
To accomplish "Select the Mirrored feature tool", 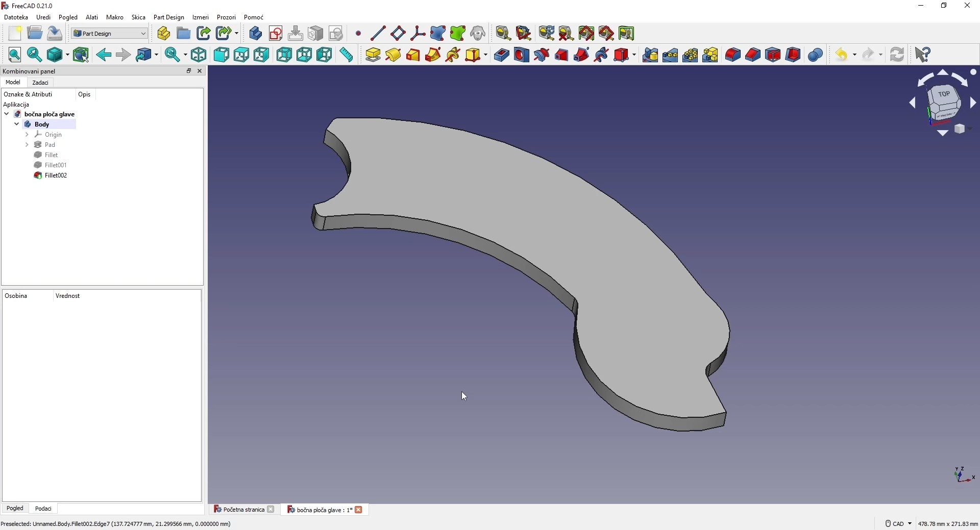I will [651, 55].
